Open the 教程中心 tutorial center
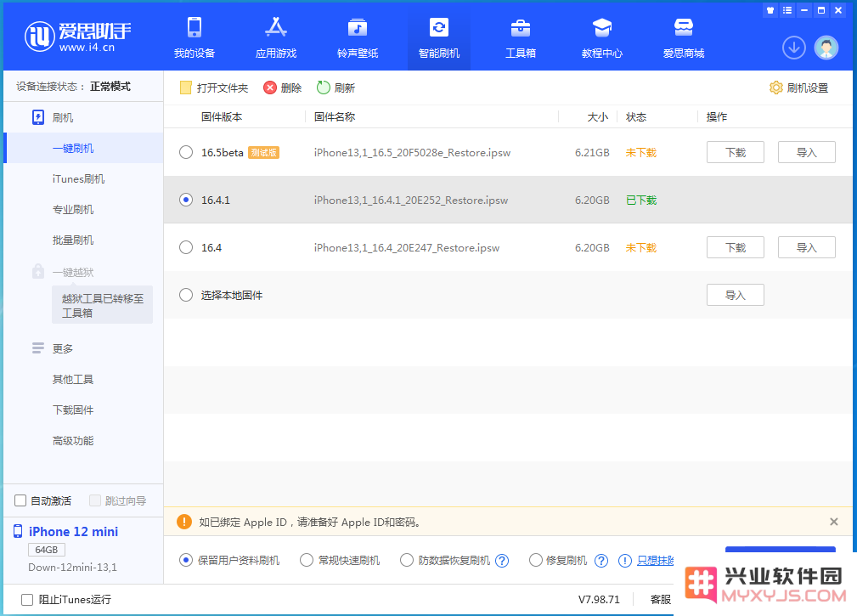The height and width of the screenshot is (616, 857). pyautogui.click(x=601, y=37)
